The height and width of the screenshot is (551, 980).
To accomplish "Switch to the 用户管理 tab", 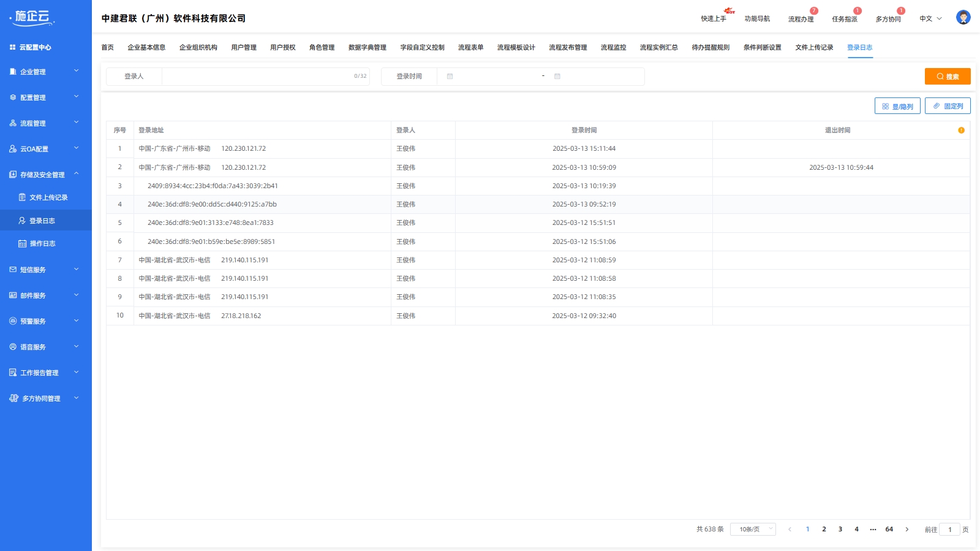I will 244,47.
